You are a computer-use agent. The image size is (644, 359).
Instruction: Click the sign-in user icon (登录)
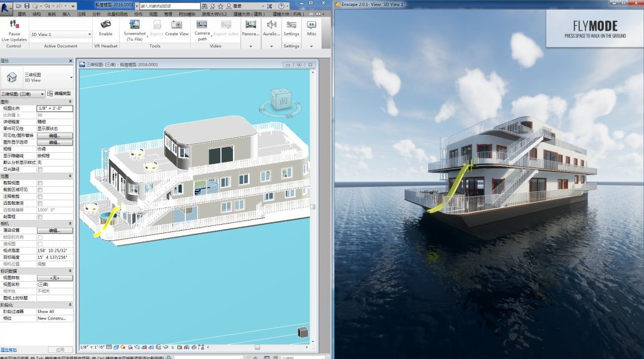coord(229,6)
